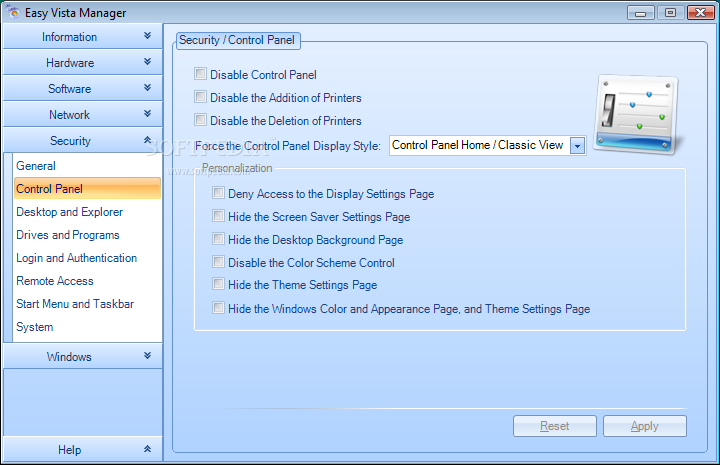Check Hide the Windows Color and Appearance Page
Viewport: 720px width, 465px height.
[219, 308]
